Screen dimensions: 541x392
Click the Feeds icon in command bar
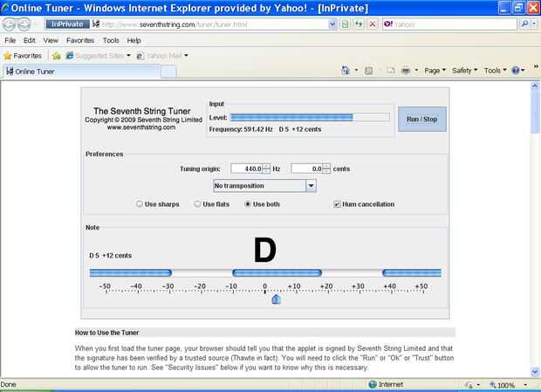[x=368, y=71]
